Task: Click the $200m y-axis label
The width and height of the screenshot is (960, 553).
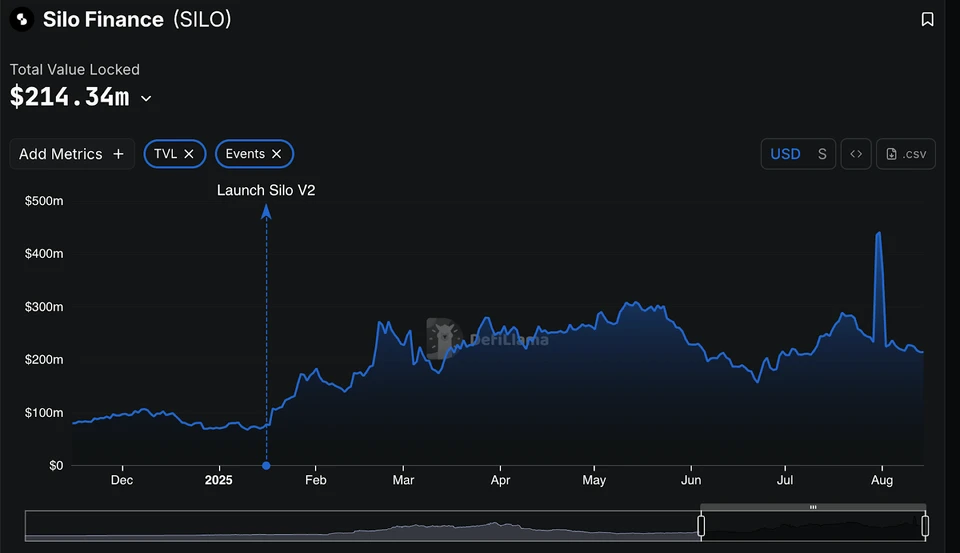Action: pos(43,359)
